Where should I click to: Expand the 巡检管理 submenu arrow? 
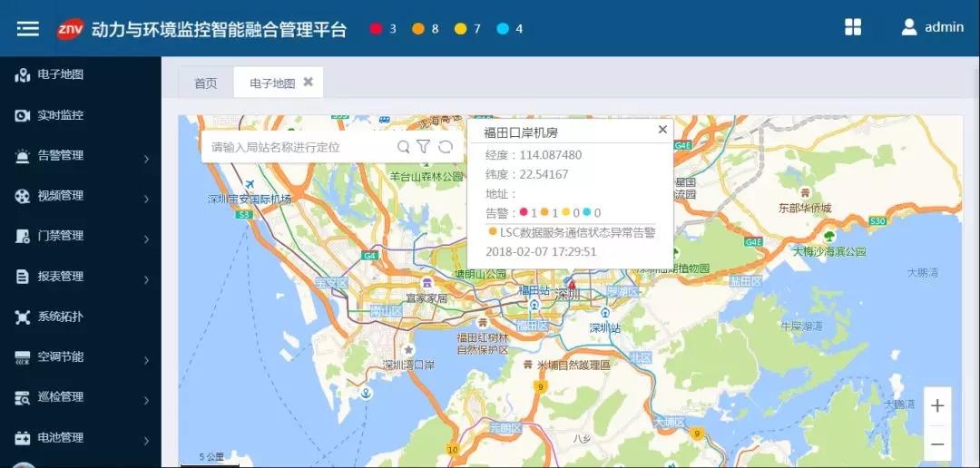pos(146,401)
